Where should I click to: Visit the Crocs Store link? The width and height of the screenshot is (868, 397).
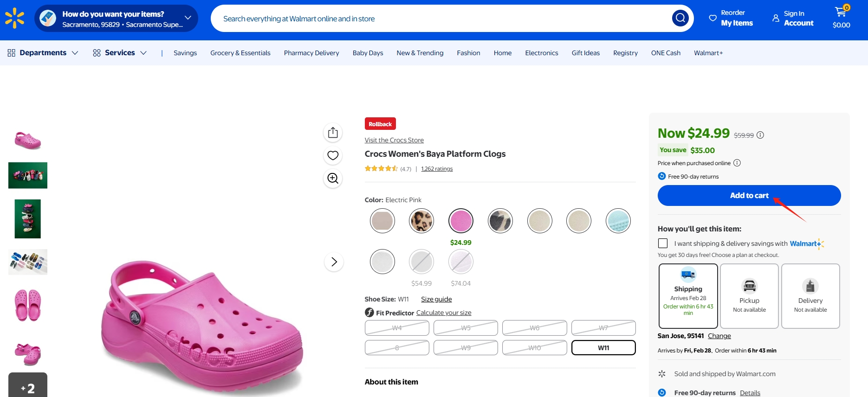(394, 140)
